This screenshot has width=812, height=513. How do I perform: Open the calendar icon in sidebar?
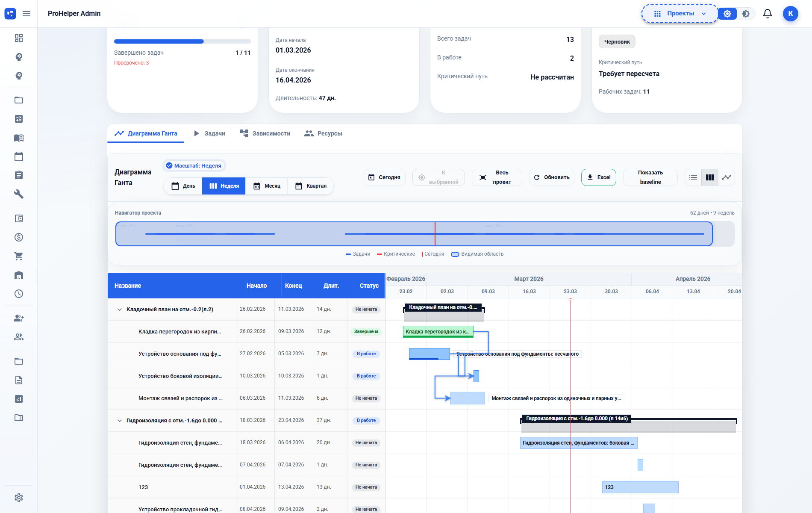(x=19, y=156)
